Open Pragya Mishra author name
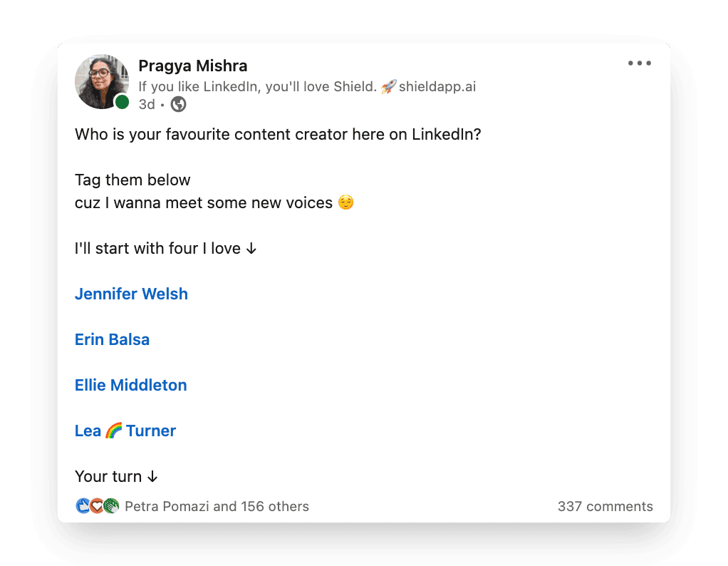728x566 pixels. (192, 66)
